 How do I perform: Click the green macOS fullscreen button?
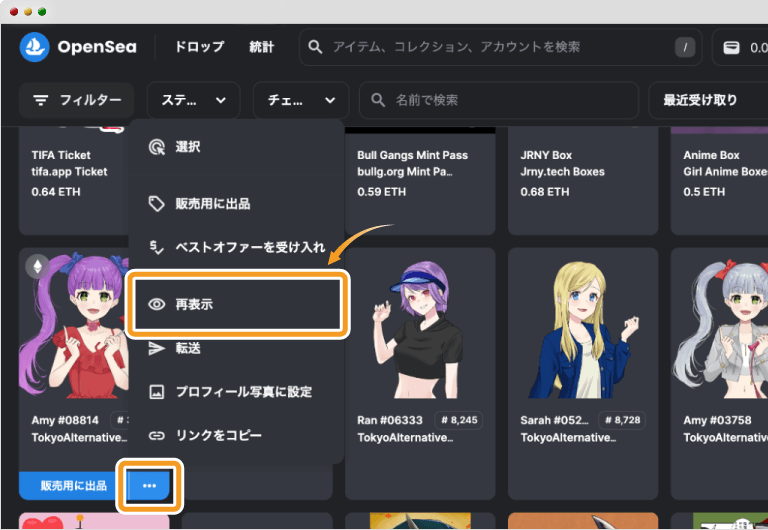click(42, 12)
